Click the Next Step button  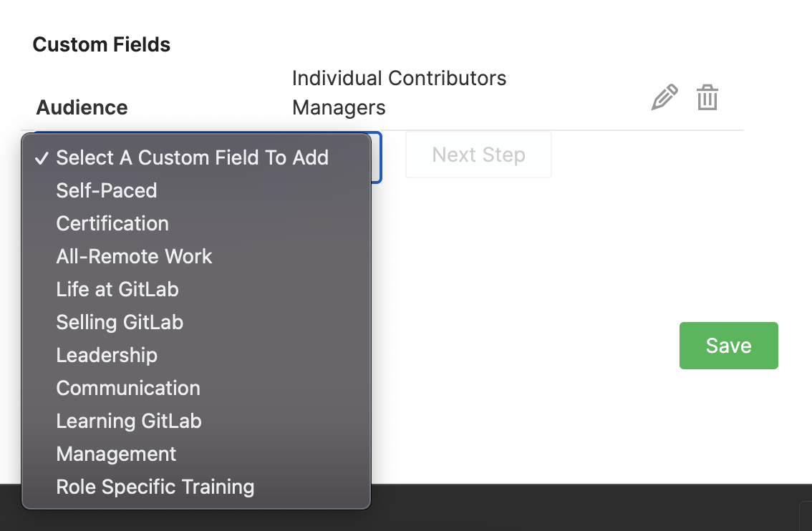tap(478, 155)
